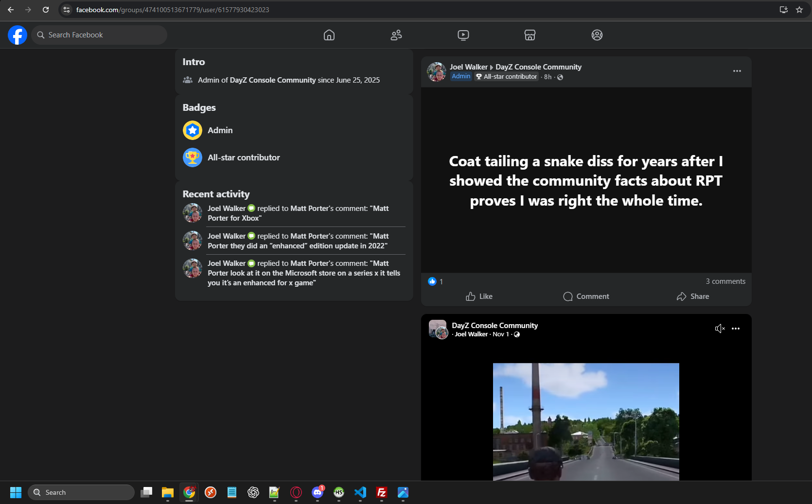Open DayZ Console Community on video post
This screenshot has height=504, width=812.
tap(494, 326)
